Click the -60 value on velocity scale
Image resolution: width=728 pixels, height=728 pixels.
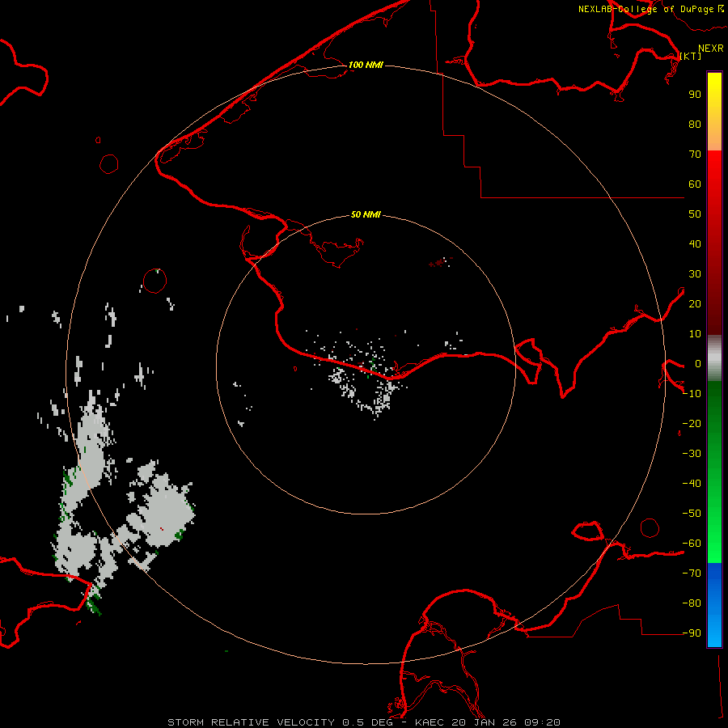click(x=692, y=544)
